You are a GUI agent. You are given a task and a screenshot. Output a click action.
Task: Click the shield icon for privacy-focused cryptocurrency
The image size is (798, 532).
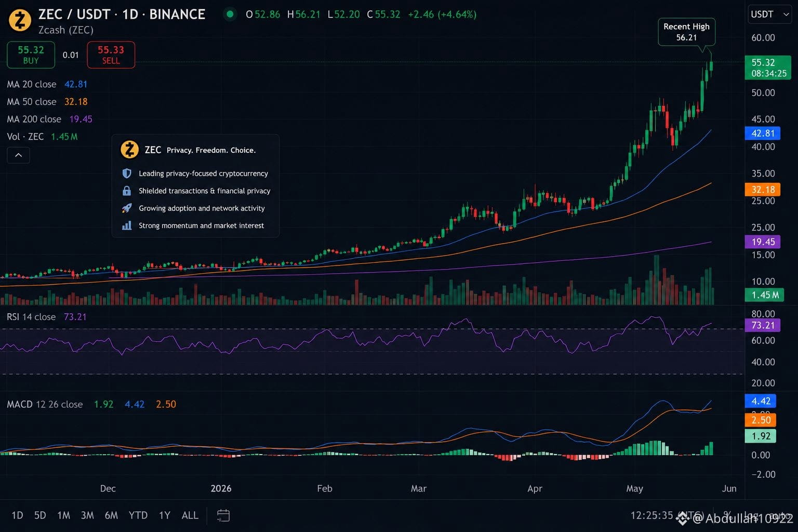[x=127, y=173]
